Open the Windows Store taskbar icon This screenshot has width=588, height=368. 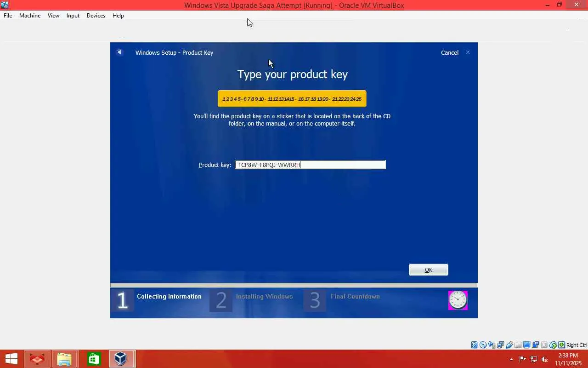94,359
